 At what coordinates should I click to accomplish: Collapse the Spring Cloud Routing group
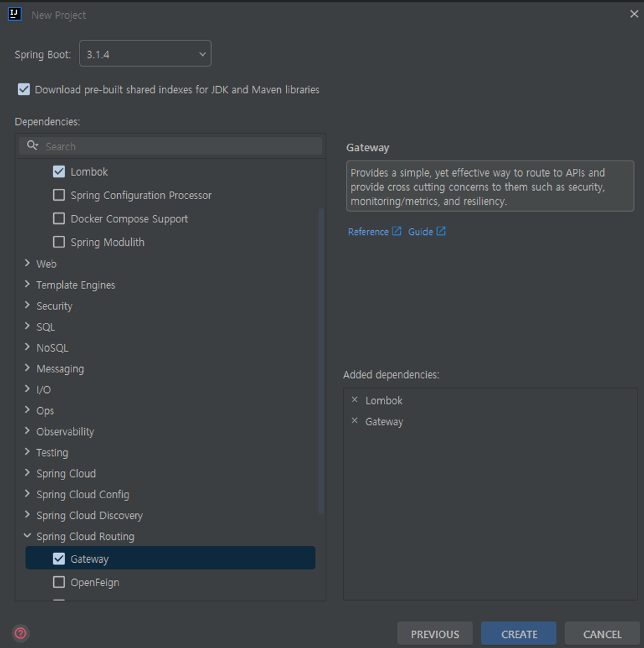tap(27, 536)
